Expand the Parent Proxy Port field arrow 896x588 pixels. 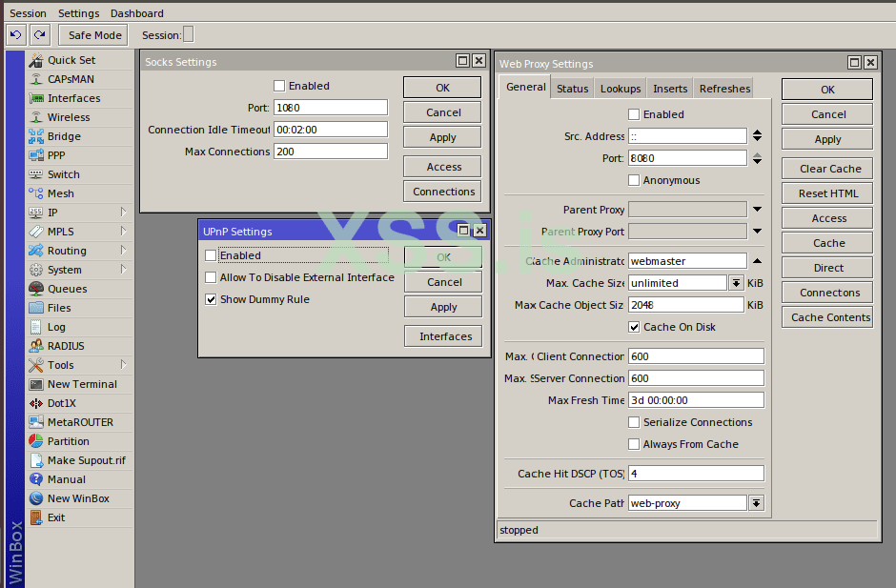tap(757, 232)
